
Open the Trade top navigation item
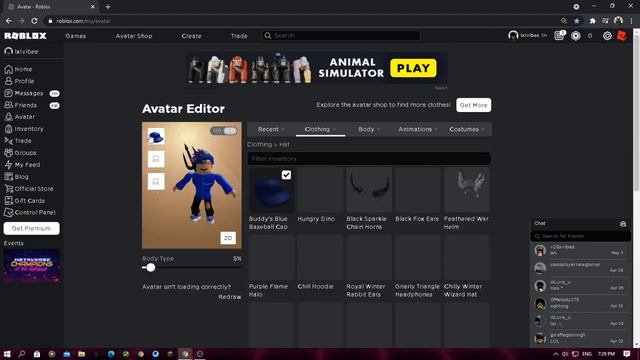pos(239,36)
